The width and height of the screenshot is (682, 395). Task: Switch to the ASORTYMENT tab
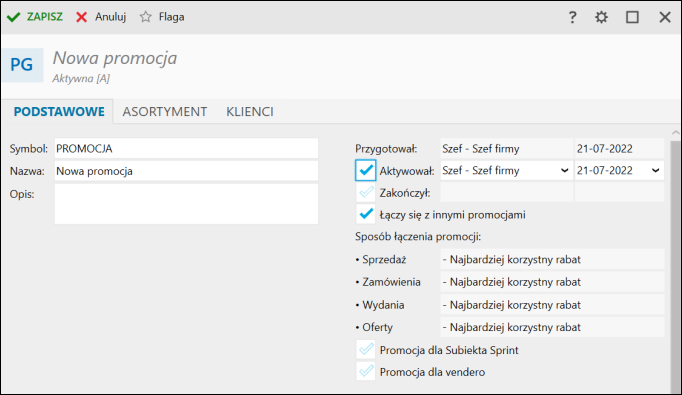pyautogui.click(x=164, y=112)
